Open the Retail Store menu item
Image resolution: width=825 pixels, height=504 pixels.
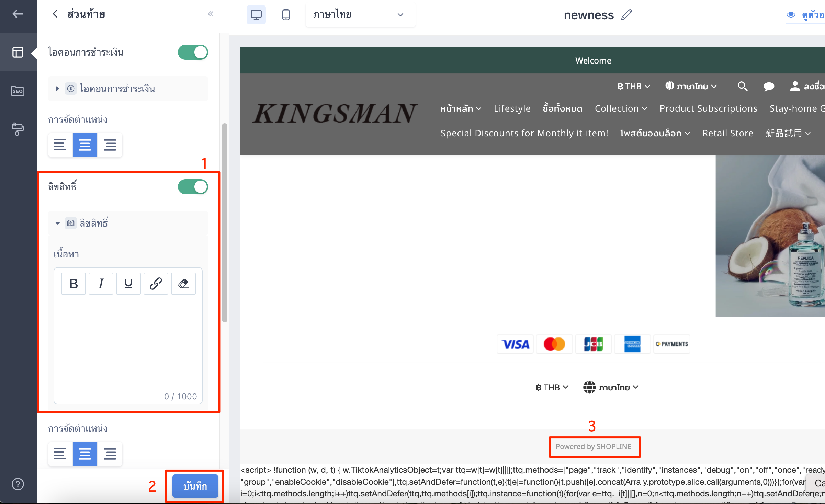click(x=728, y=133)
